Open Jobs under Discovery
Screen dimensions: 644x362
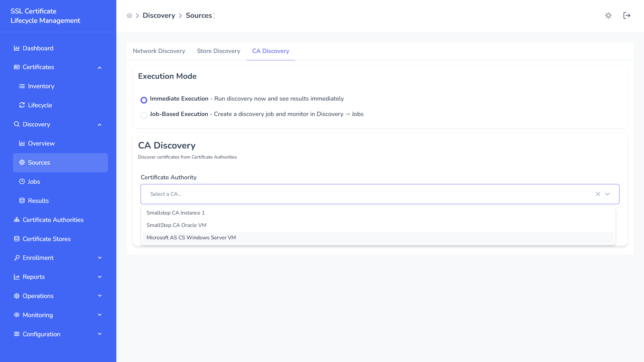pyautogui.click(x=34, y=182)
